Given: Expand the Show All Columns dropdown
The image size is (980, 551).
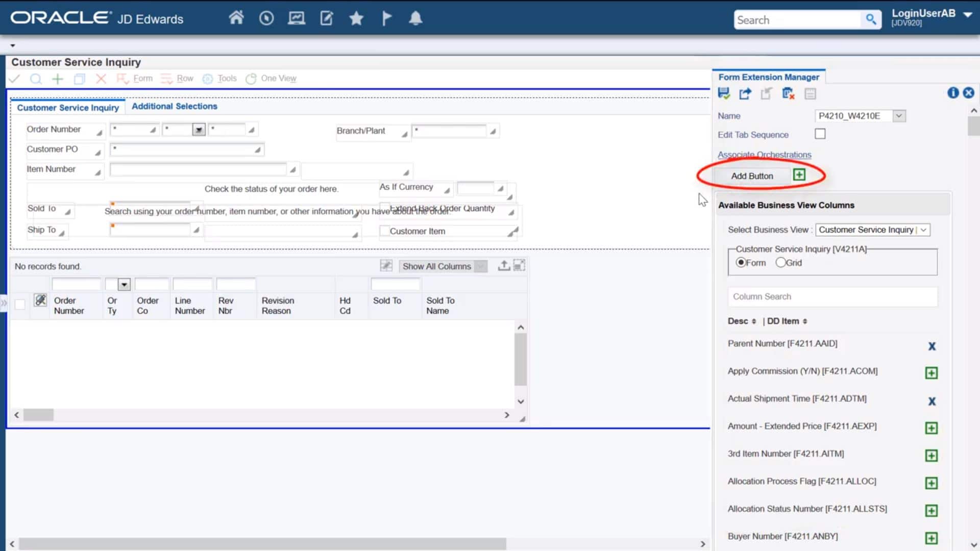Looking at the screenshot, I should (x=480, y=266).
